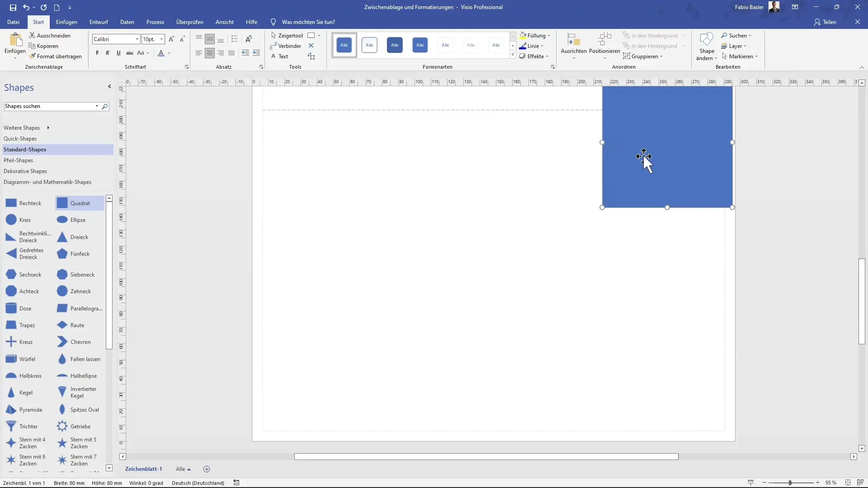Screen dimensions: 868x488
Task: Select the Zeigertool pointer tool
Action: click(x=287, y=35)
